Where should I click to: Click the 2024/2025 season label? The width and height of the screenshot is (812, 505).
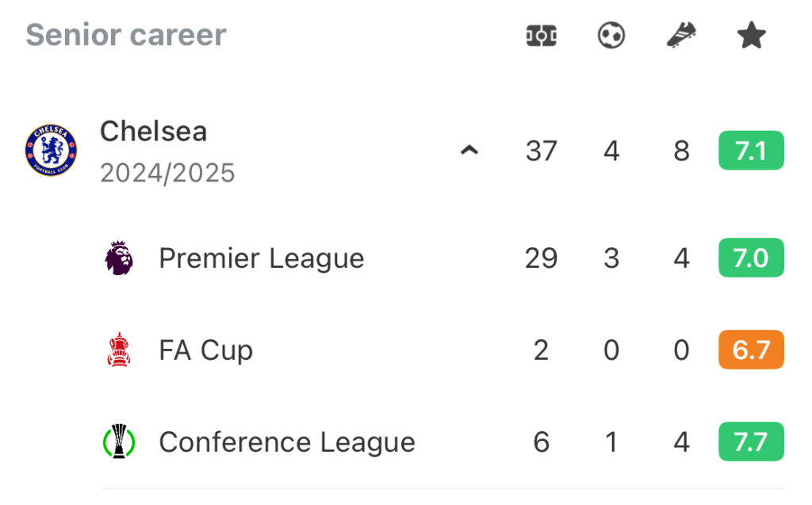point(167,173)
